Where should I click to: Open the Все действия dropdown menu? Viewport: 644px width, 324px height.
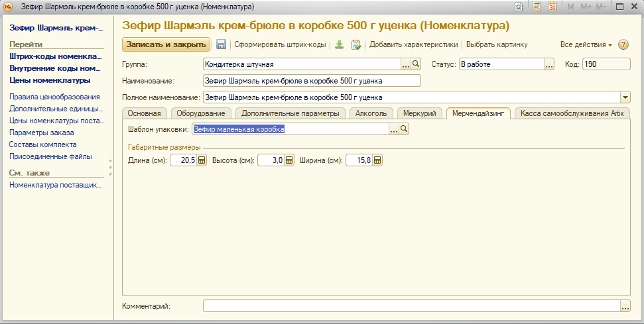click(x=586, y=45)
